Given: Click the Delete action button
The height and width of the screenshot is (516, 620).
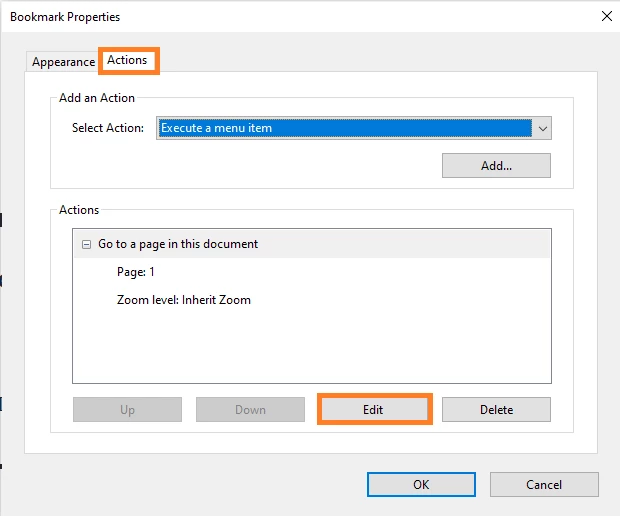Looking at the screenshot, I should pos(496,410).
